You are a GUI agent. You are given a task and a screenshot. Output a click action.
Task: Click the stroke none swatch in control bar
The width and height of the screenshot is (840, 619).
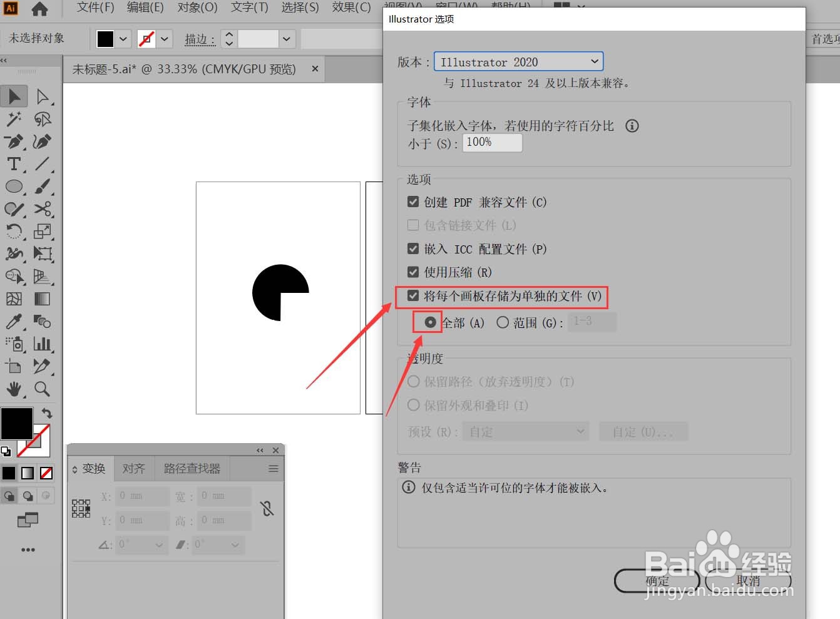coord(146,39)
